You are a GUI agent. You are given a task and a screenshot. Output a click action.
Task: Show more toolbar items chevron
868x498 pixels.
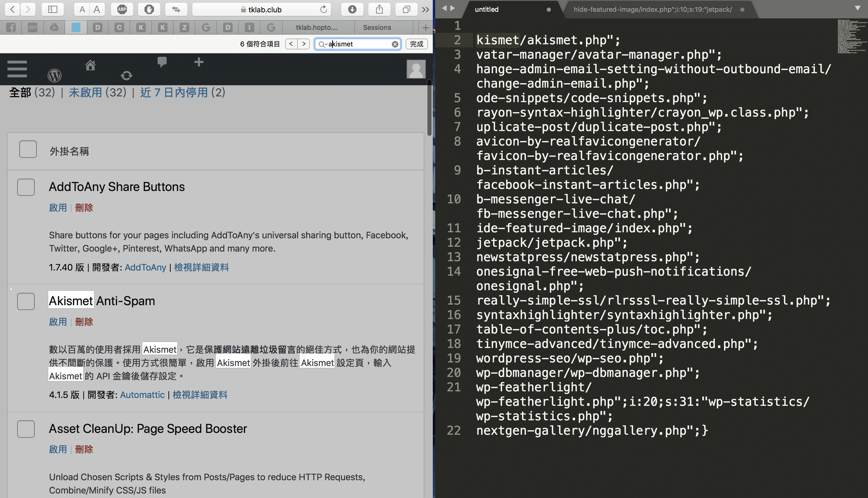pyautogui.click(x=425, y=9)
